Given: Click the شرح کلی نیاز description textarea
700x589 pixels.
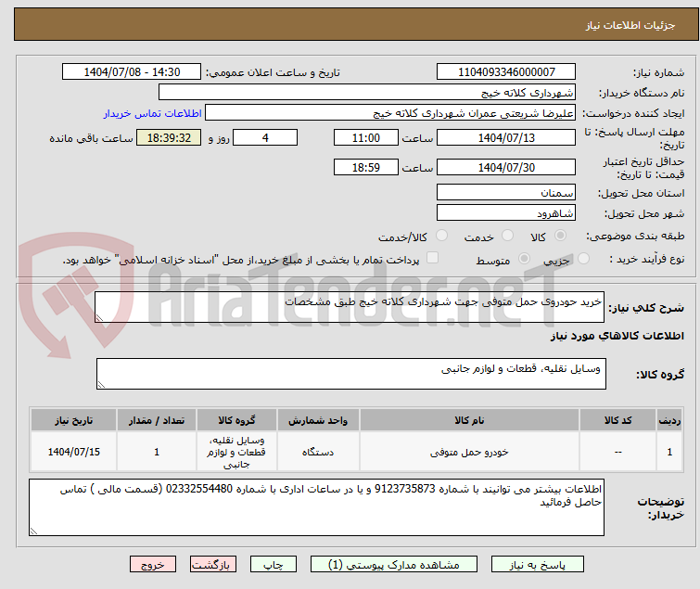Looking at the screenshot, I should point(350,307).
